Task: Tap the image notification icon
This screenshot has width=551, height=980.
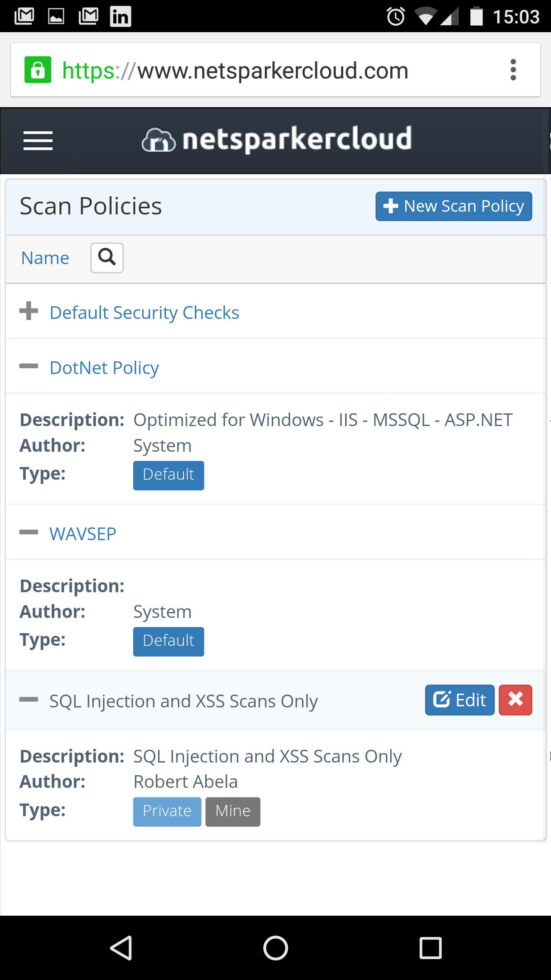Action: coord(56,16)
